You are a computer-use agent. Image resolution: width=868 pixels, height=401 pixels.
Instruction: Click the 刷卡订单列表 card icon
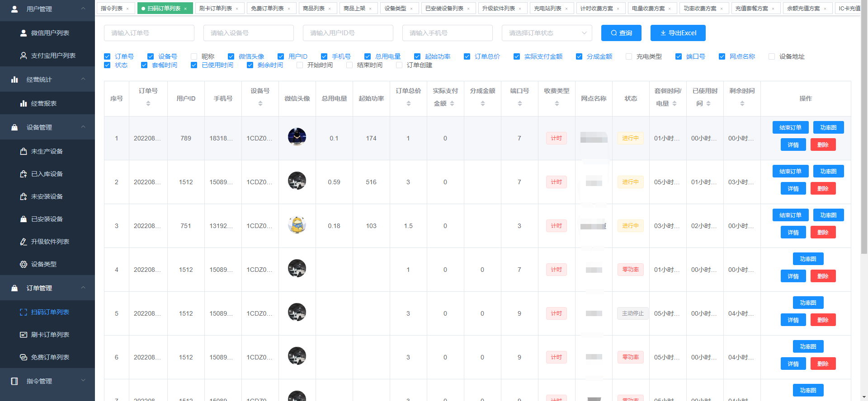[x=24, y=335]
